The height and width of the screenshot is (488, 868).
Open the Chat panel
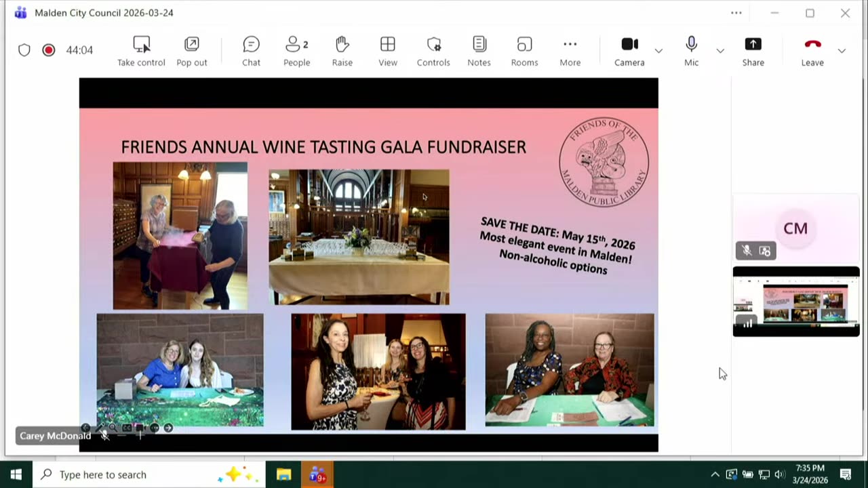[x=251, y=52]
